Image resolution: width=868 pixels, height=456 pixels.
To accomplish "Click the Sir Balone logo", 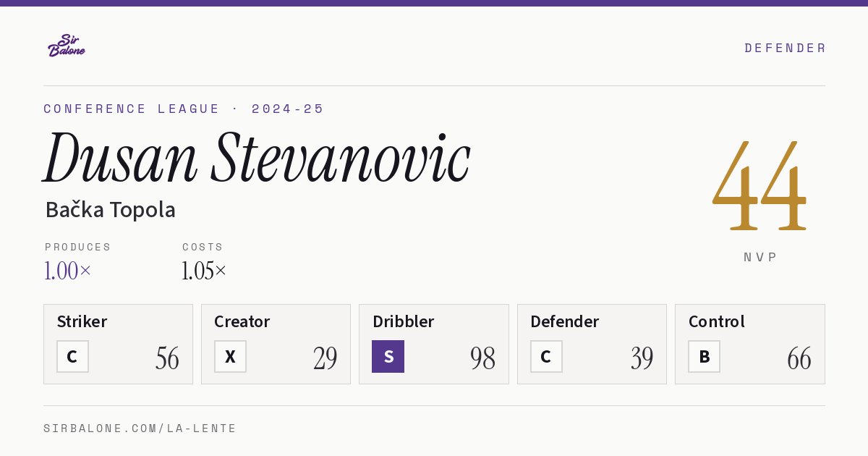I will coord(67,46).
